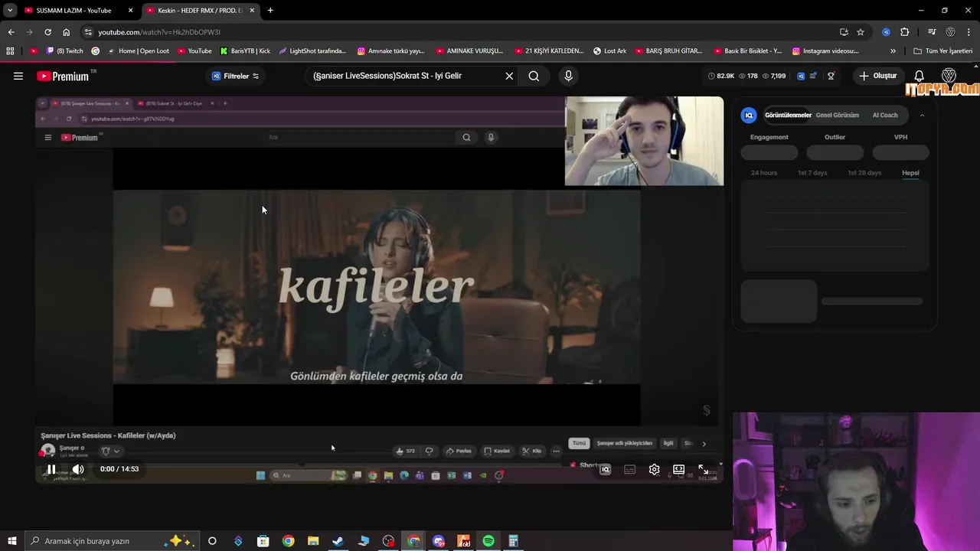Open the Twitch bookmark
Screen dimensions: 980x551
pos(65,51)
